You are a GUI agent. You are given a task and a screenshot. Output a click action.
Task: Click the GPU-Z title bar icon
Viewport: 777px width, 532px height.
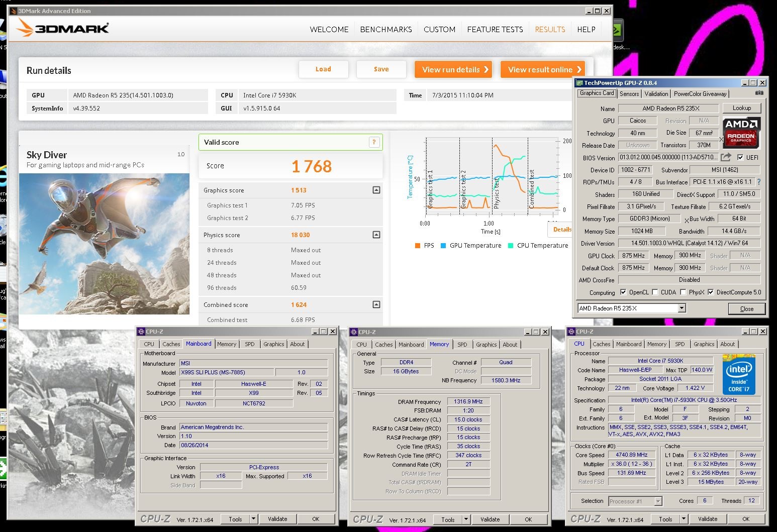point(579,83)
